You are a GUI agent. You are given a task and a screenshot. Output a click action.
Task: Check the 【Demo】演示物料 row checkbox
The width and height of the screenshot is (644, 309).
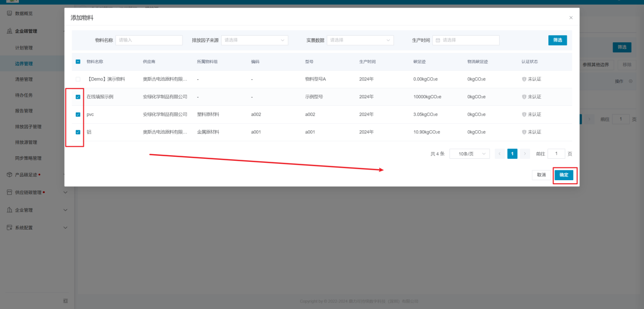[x=78, y=79]
